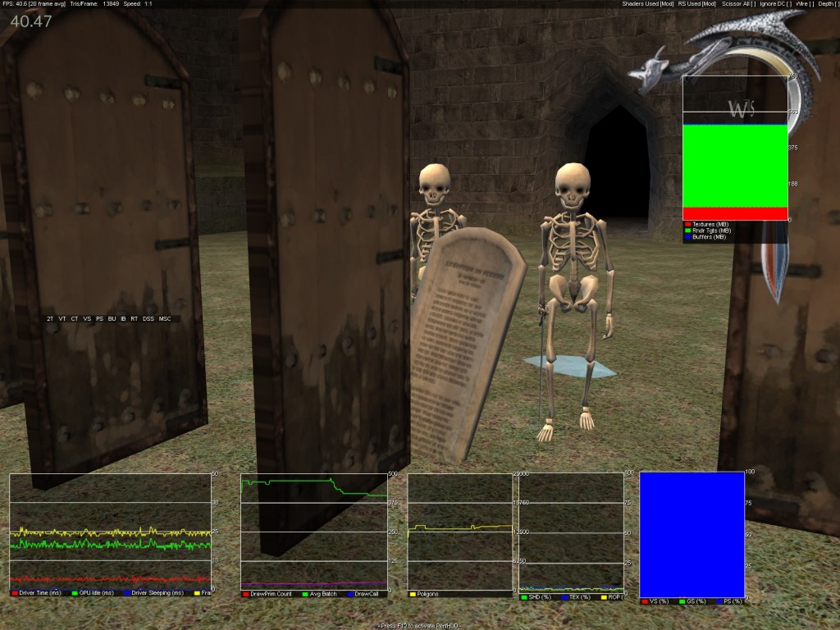The width and height of the screenshot is (840, 630).
Task: Click the yellow Polygons legend swatch
Action: point(413,594)
